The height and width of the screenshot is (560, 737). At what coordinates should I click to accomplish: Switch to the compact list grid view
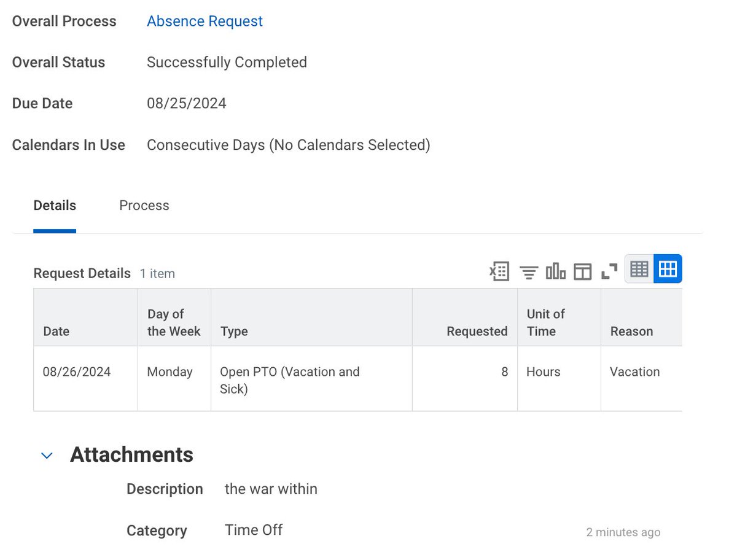pos(639,269)
